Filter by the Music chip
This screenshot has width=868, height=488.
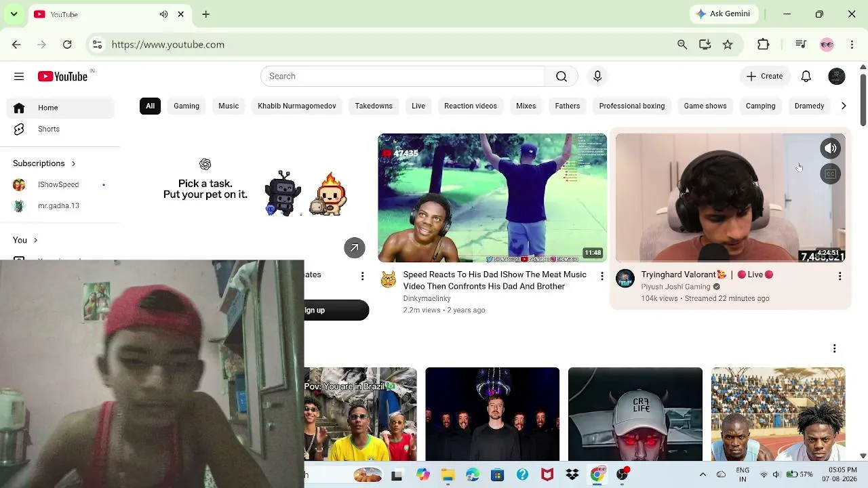pos(229,106)
